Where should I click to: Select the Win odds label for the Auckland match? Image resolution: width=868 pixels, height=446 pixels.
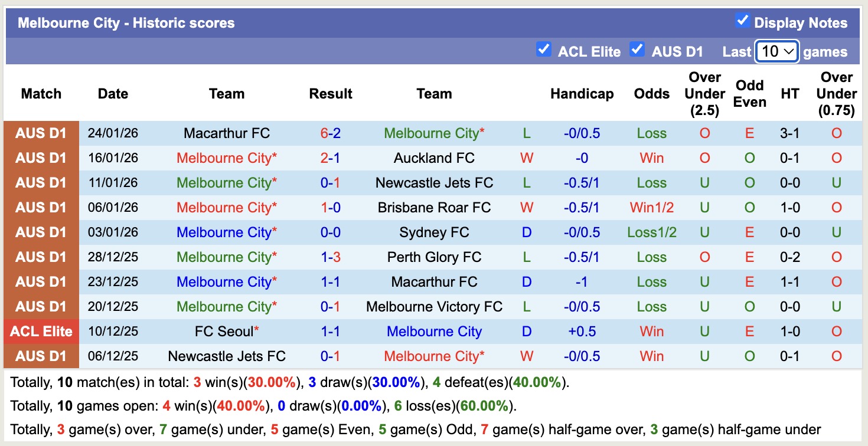coord(651,158)
